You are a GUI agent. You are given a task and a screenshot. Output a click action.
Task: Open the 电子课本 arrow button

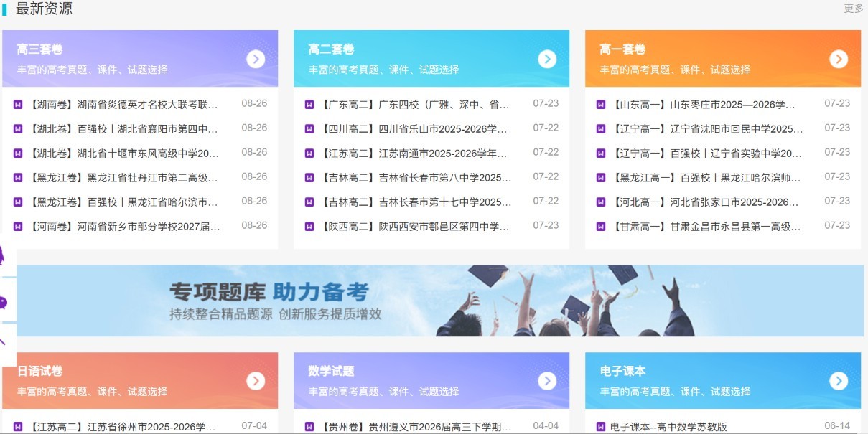(839, 381)
